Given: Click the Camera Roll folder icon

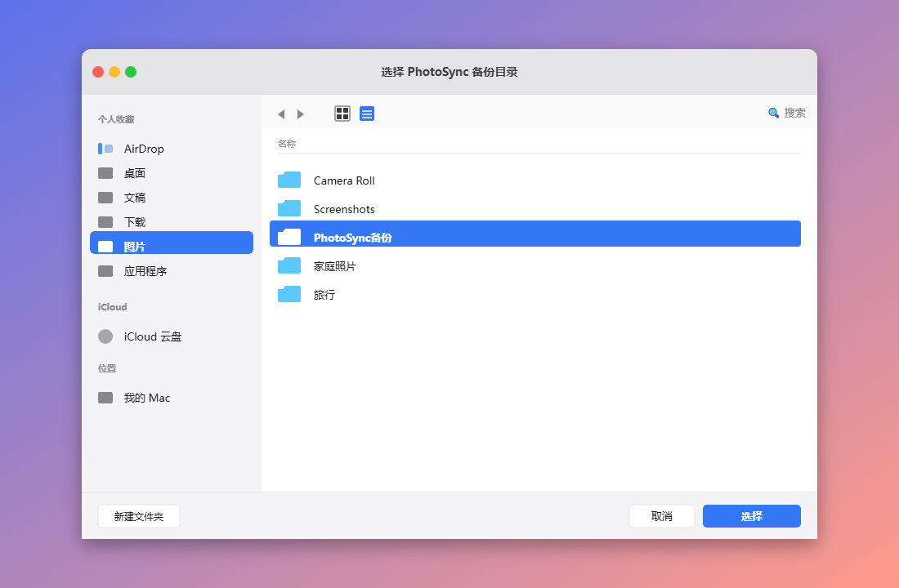Looking at the screenshot, I should [289, 180].
